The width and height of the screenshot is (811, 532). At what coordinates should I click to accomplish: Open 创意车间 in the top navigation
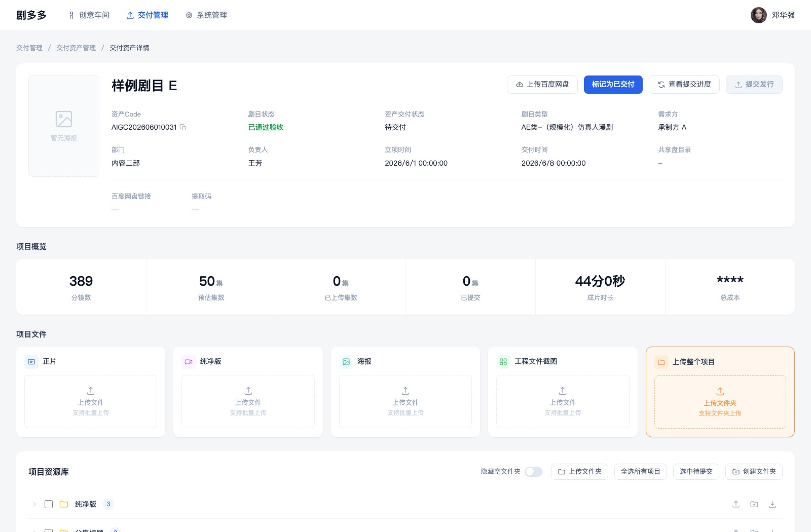[89, 15]
